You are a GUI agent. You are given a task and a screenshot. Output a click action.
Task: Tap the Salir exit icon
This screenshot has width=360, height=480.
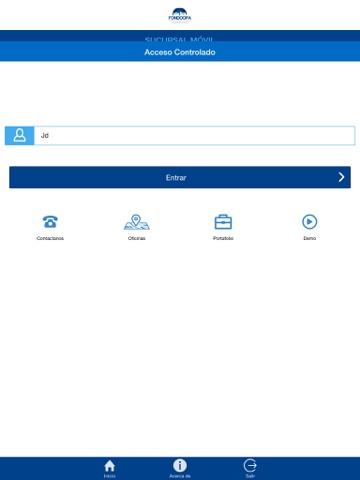click(x=250, y=465)
